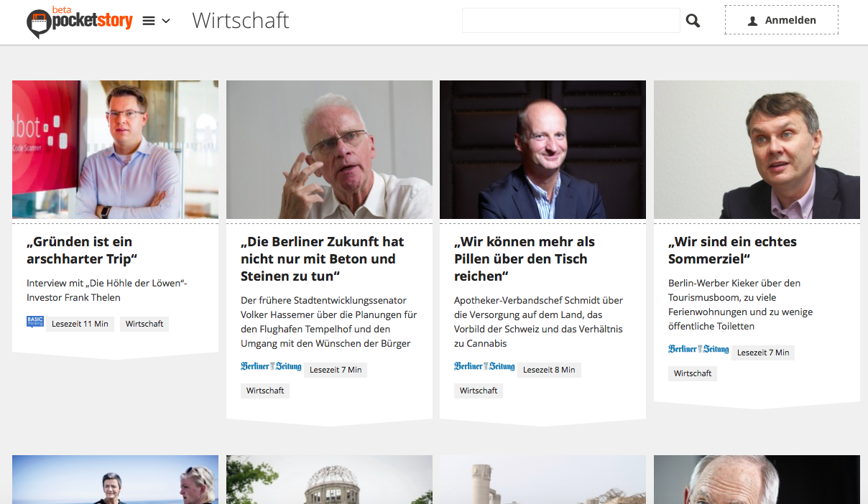Open headline „Die Berliner Zukunft hat nicht nur mit Beton“
This screenshot has height=504, width=868.
click(323, 258)
